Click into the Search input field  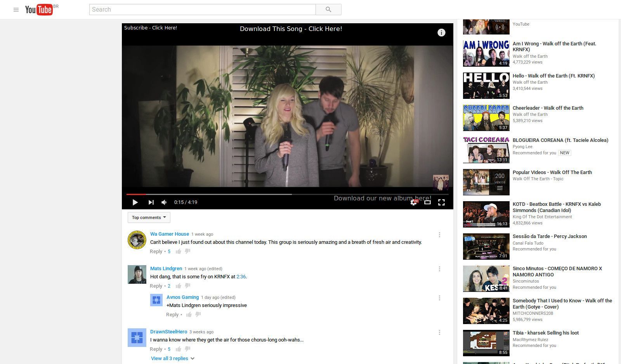click(202, 9)
